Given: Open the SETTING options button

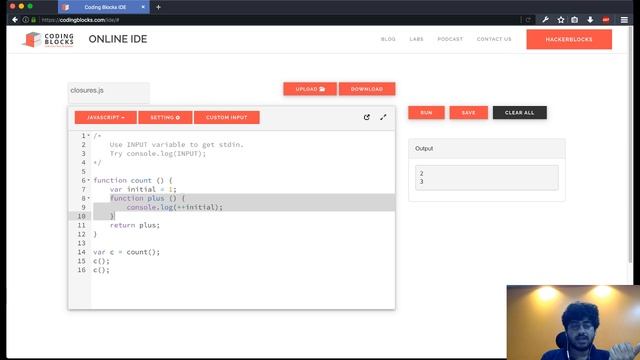Looking at the screenshot, I should pos(165,118).
